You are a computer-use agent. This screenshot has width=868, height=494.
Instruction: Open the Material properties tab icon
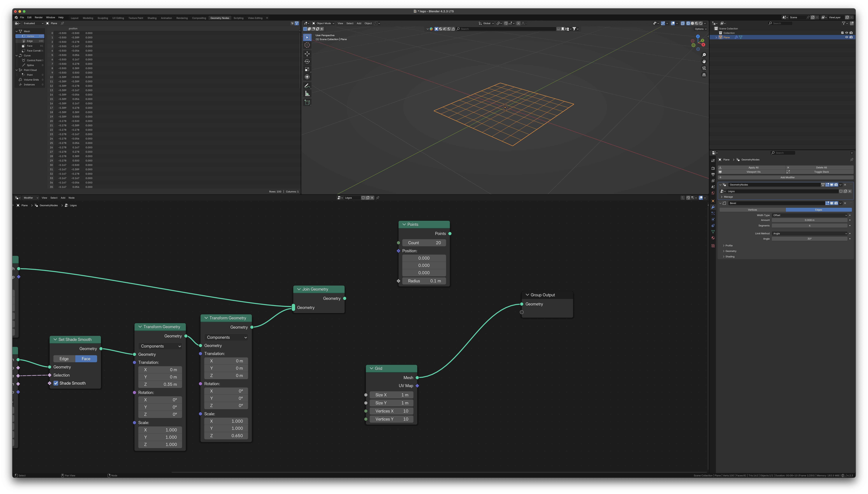point(713,238)
